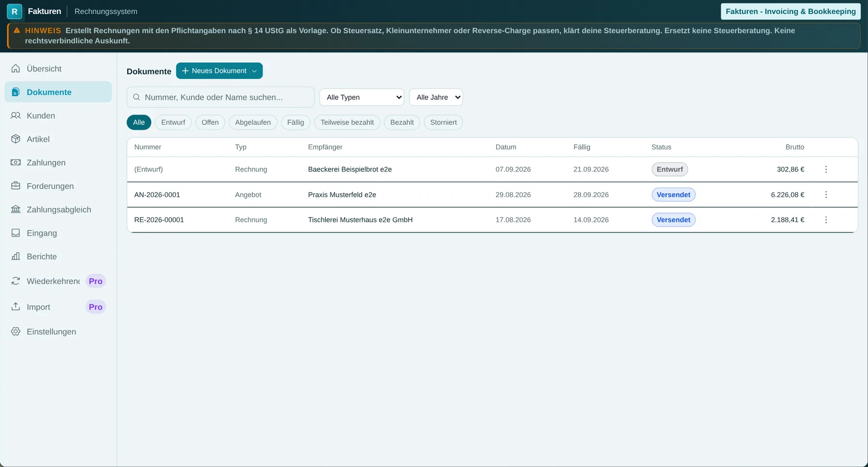The image size is (868, 467).
Task: Open the three-dot menu for RE-2026-00001 row
Action: coord(826,220)
